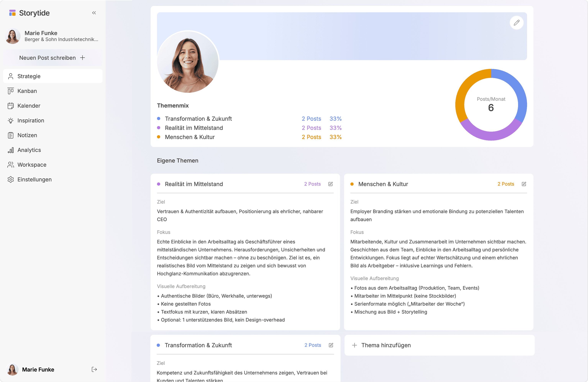Click the Storytide logo icon
The height and width of the screenshot is (382, 588).
coord(12,13)
